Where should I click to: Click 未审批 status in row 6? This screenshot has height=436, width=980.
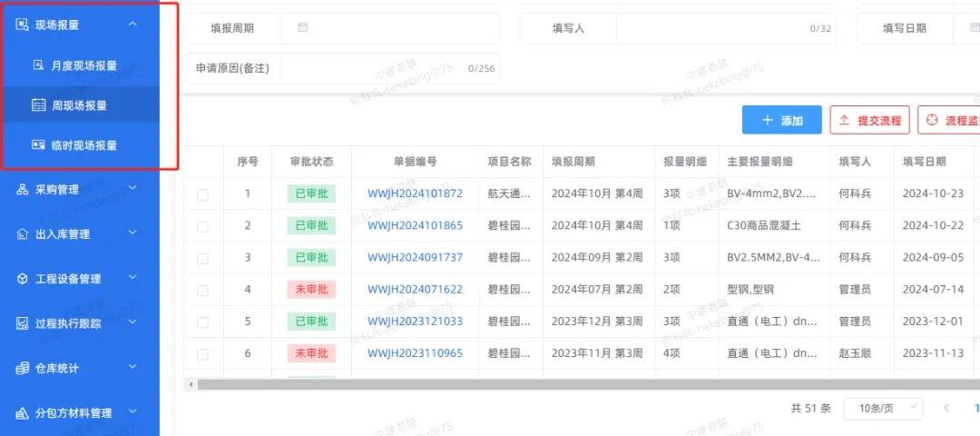pyautogui.click(x=311, y=353)
